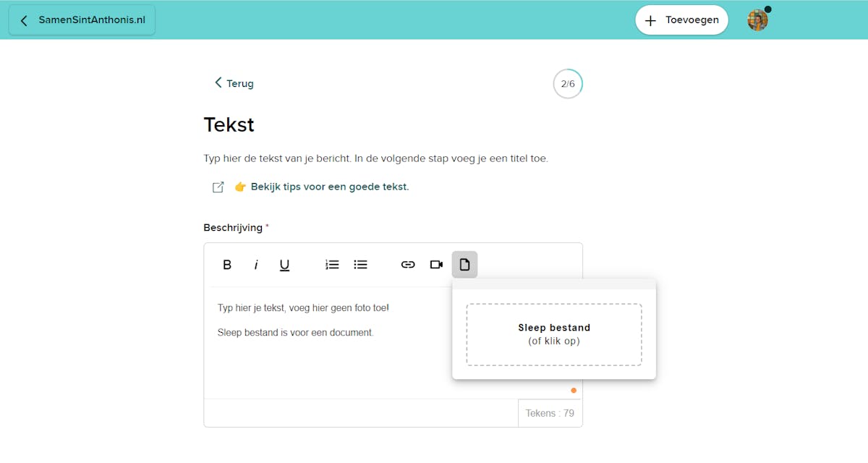The image size is (868, 463).
Task: Open the tips for a good text link
Action: pyautogui.click(x=330, y=187)
